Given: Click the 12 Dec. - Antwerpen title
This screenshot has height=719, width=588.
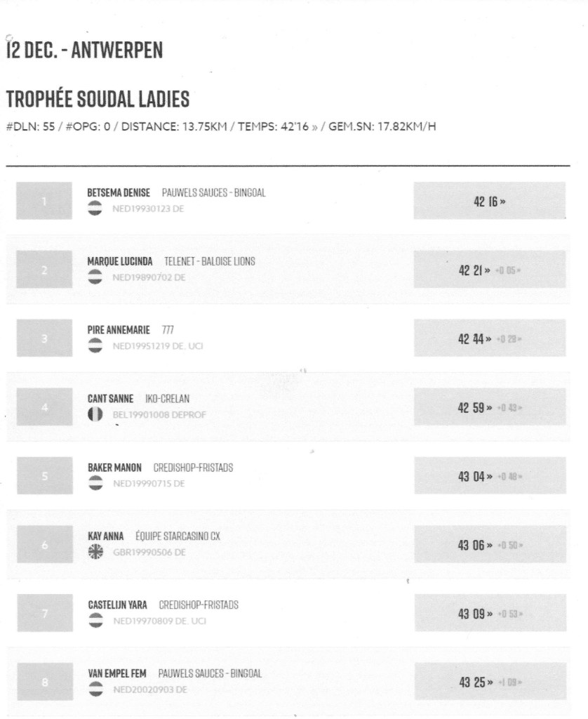Looking at the screenshot, I should (x=83, y=52).
